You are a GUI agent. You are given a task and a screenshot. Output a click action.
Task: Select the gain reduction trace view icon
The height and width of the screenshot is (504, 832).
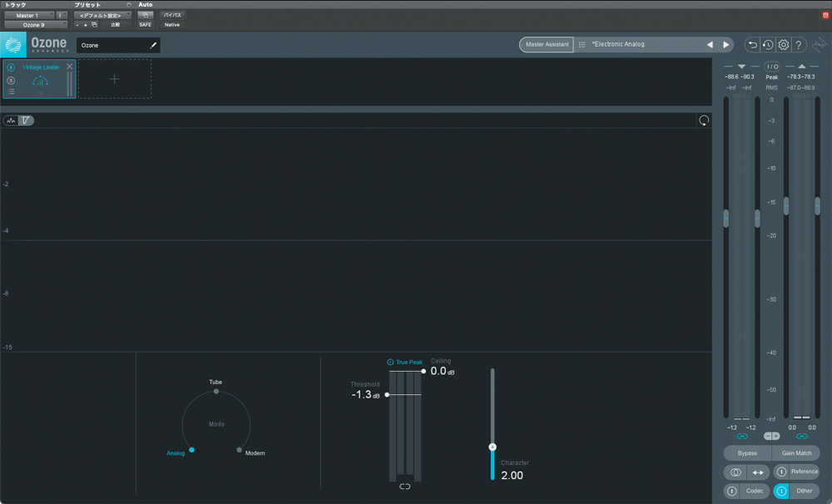[x=26, y=121]
